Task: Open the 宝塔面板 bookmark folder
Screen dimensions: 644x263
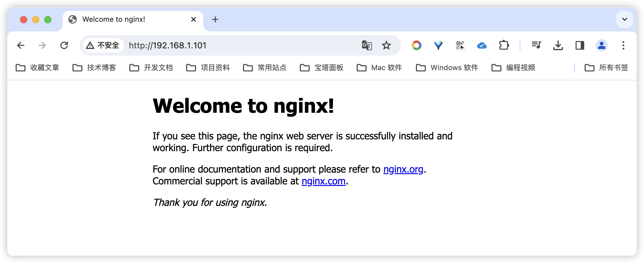Action: tap(322, 68)
